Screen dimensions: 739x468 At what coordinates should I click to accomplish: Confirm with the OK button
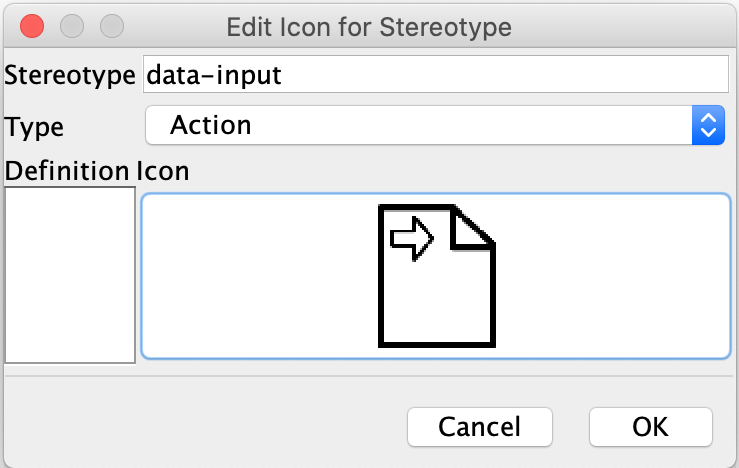point(650,427)
